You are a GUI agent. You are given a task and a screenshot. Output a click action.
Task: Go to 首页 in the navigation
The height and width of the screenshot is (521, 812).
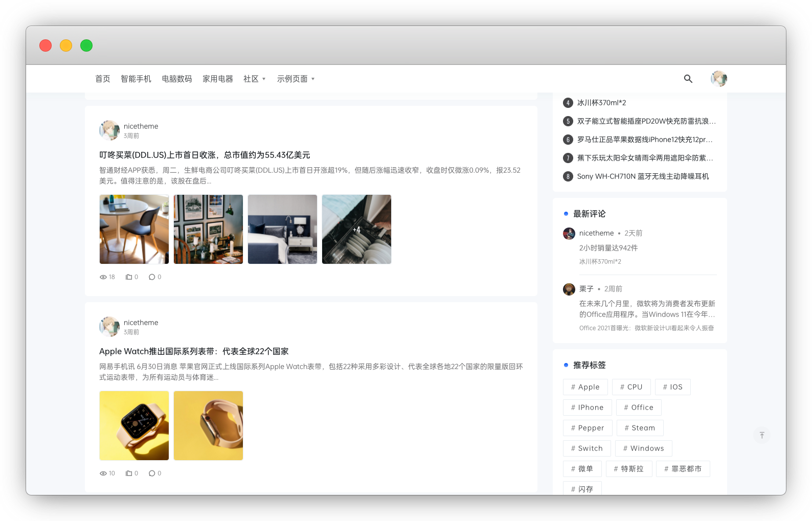[x=103, y=79]
